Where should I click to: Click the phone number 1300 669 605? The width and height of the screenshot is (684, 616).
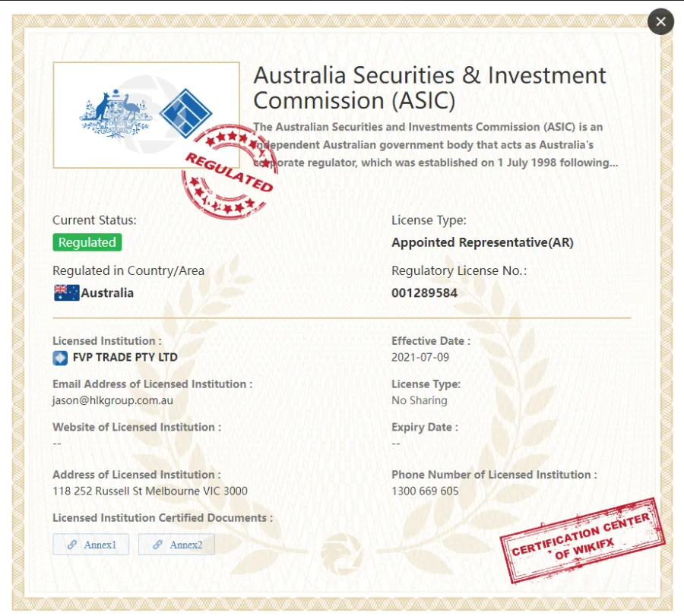tap(425, 491)
